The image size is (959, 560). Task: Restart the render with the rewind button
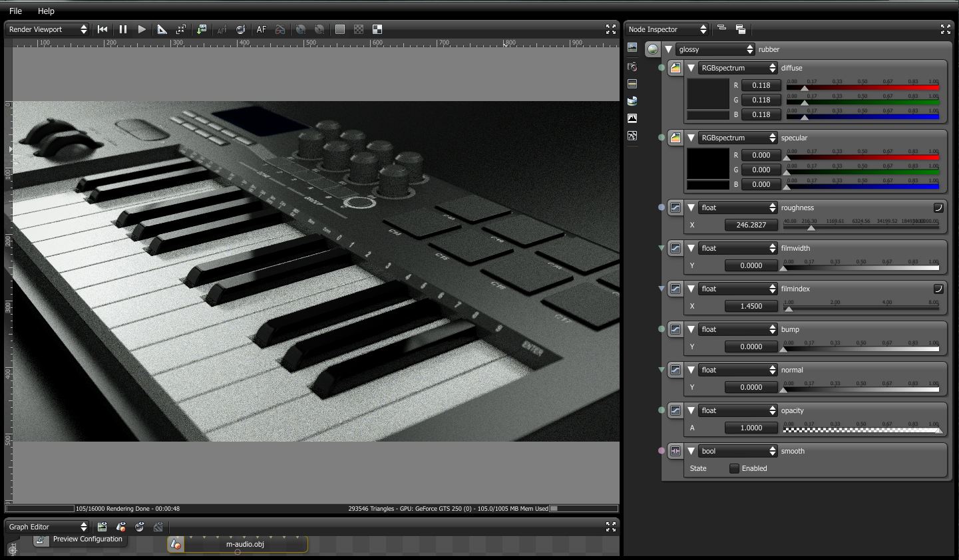(102, 29)
